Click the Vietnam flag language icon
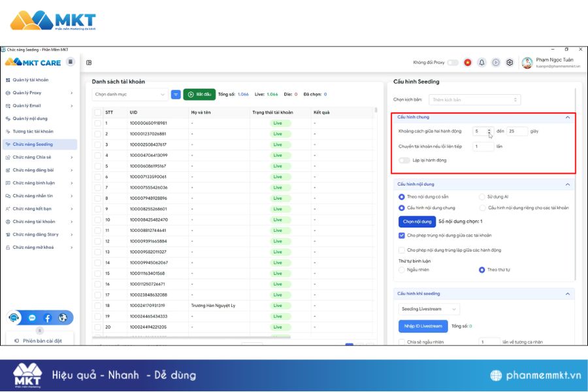Viewport: 588px width, 392px height. pyautogui.click(x=468, y=63)
